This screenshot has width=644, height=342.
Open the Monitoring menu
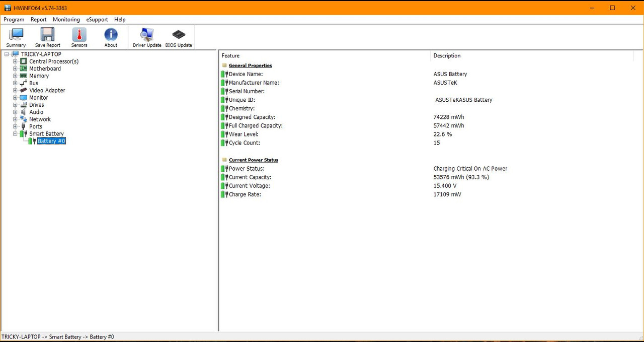point(66,20)
